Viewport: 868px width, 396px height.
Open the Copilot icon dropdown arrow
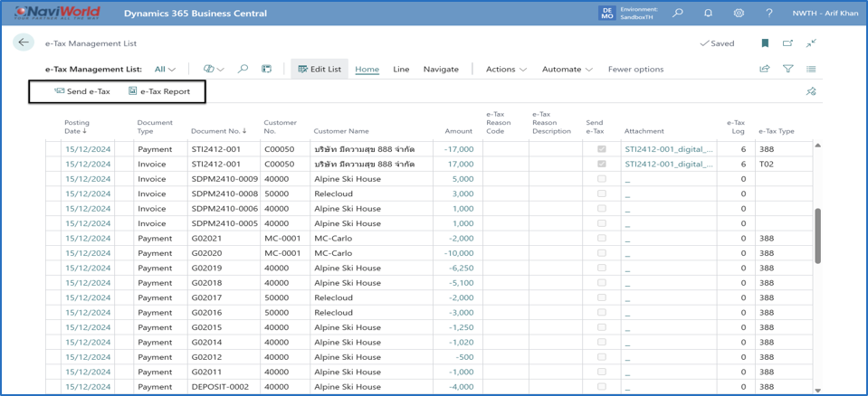pos(221,70)
